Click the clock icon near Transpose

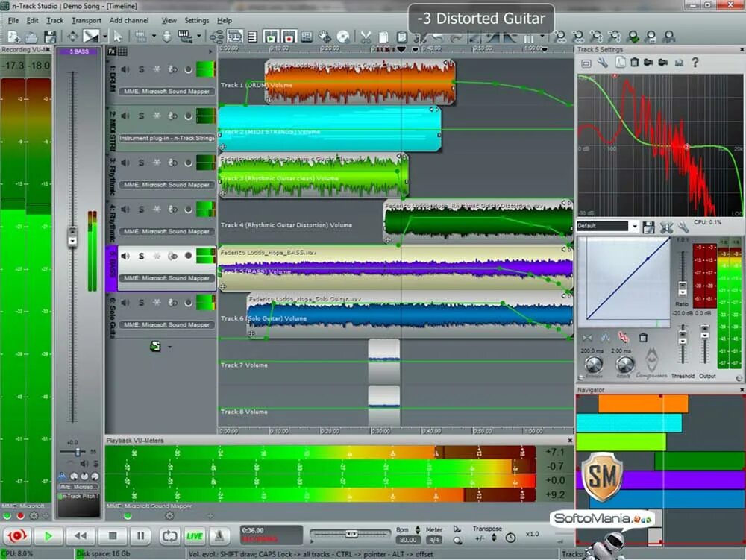[510, 538]
